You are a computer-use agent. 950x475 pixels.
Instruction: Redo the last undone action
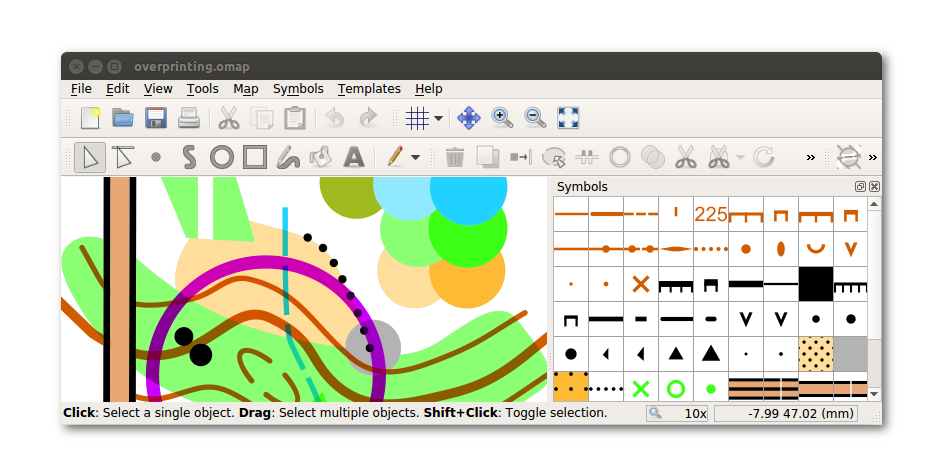tap(368, 118)
